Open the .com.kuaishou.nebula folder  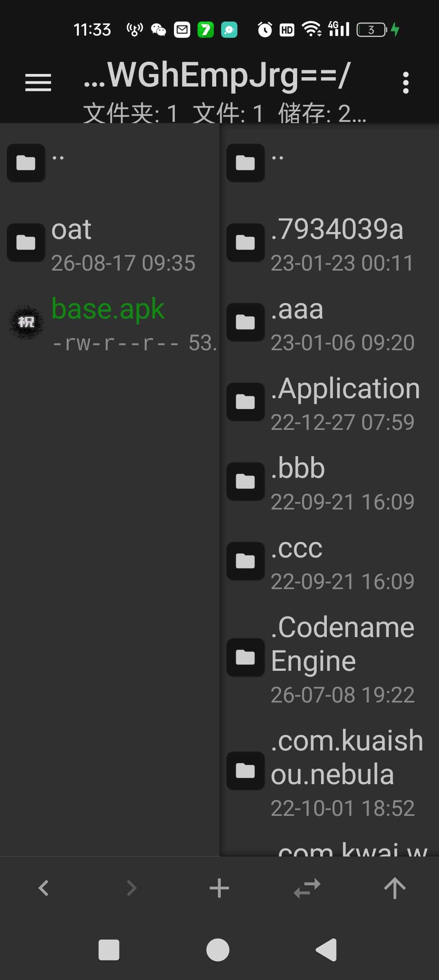(330, 771)
